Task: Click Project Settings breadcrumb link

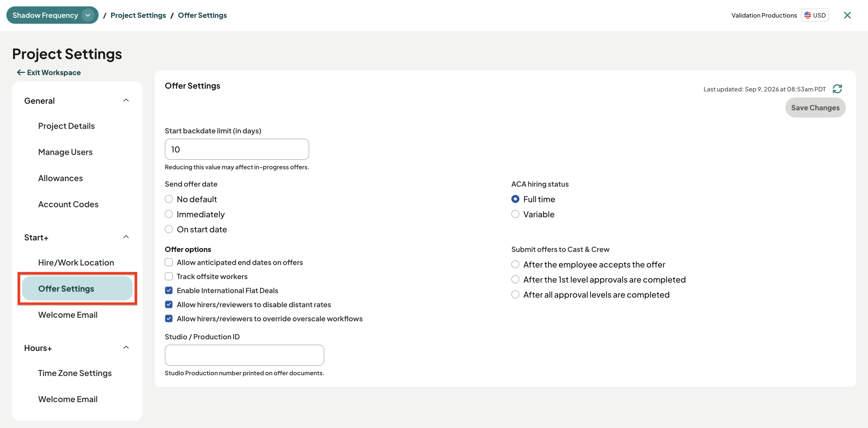Action: (x=138, y=15)
